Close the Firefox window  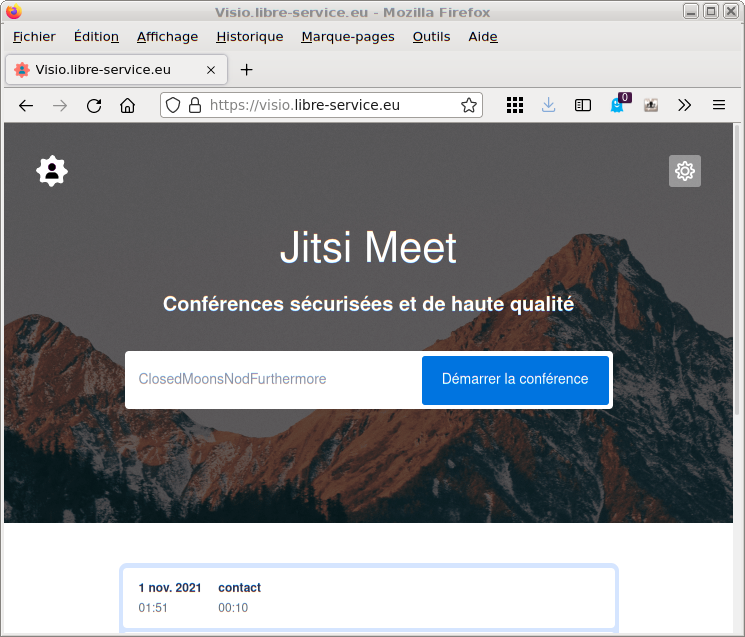click(730, 11)
